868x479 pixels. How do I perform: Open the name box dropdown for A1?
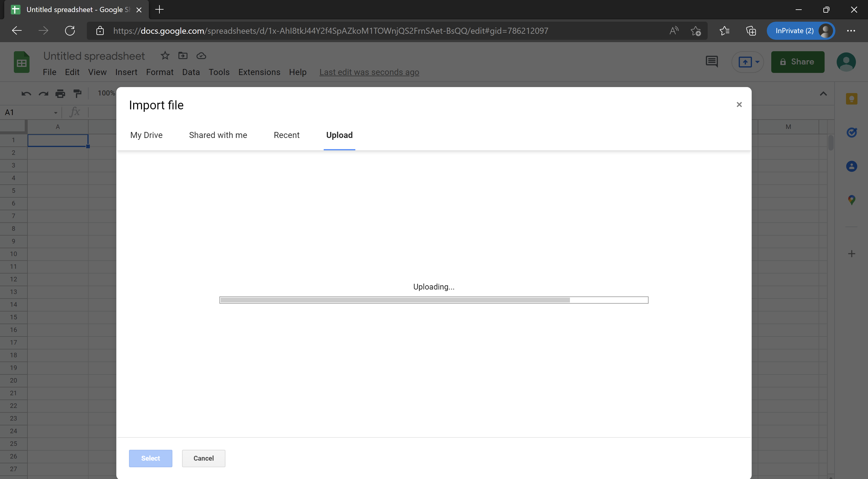(56, 112)
